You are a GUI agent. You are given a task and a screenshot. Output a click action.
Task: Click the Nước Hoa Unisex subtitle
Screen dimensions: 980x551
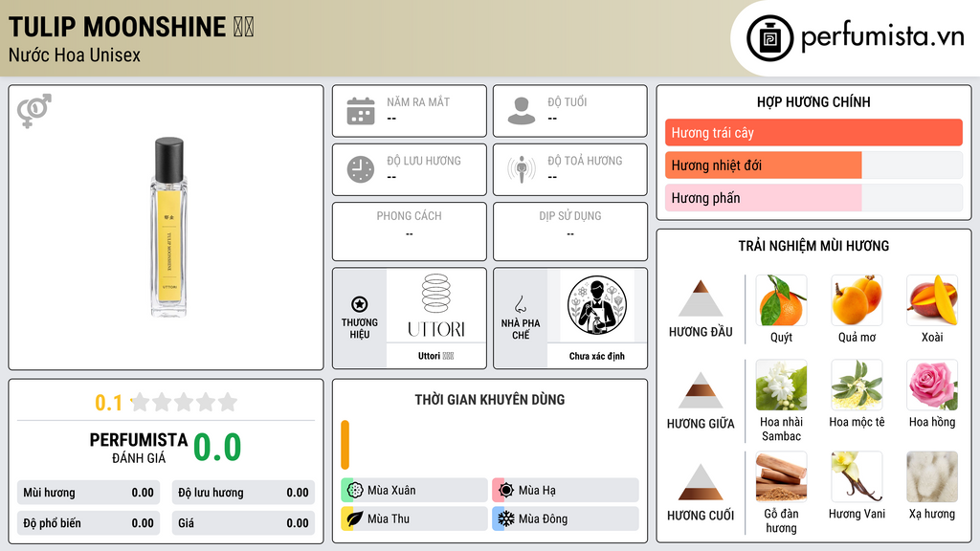tap(75, 55)
